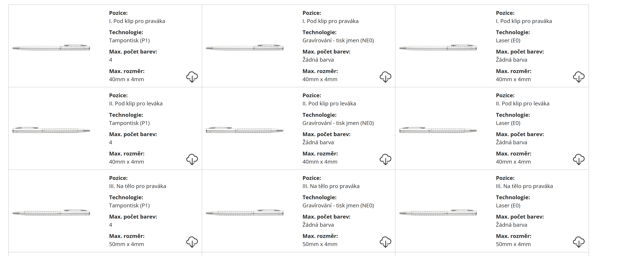This screenshot has width=644, height=256.
Task: Open pen image for Laser position II
Action: pos(438,130)
